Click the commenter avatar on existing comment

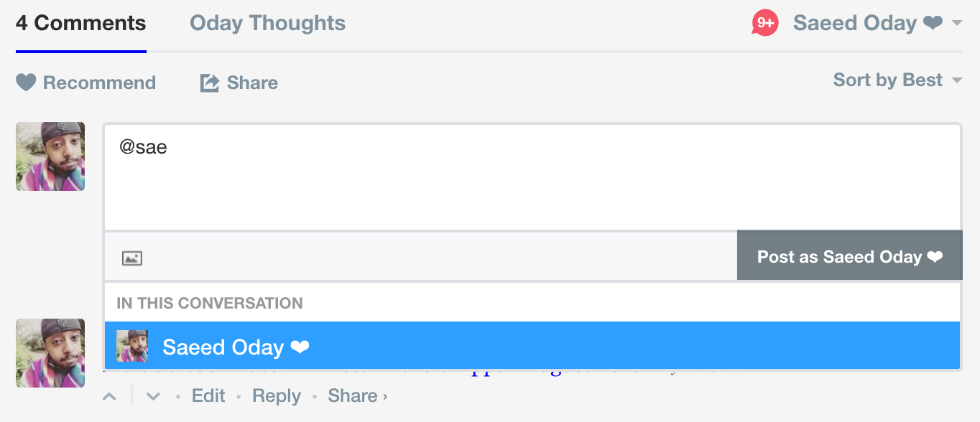[50, 353]
